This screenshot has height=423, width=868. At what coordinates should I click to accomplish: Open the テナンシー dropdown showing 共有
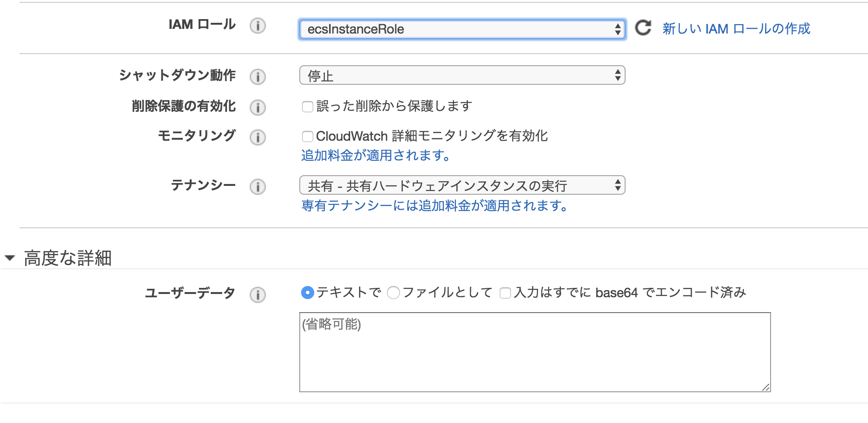[462, 185]
